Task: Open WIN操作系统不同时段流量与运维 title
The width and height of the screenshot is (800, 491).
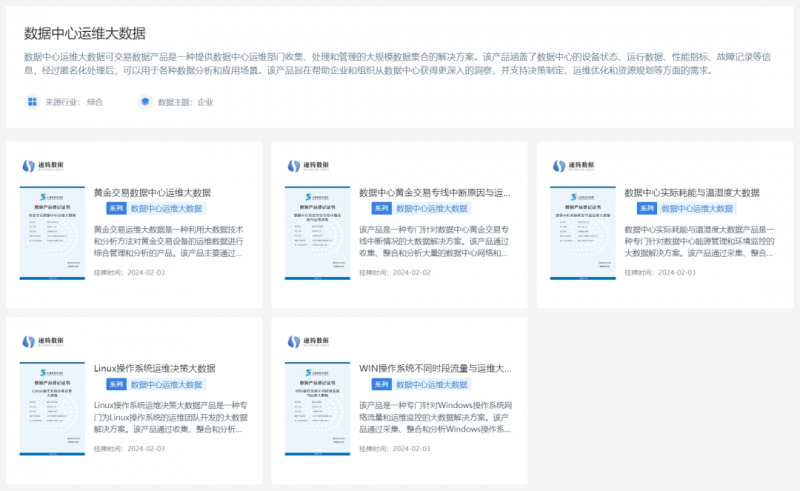Action: coord(435,368)
